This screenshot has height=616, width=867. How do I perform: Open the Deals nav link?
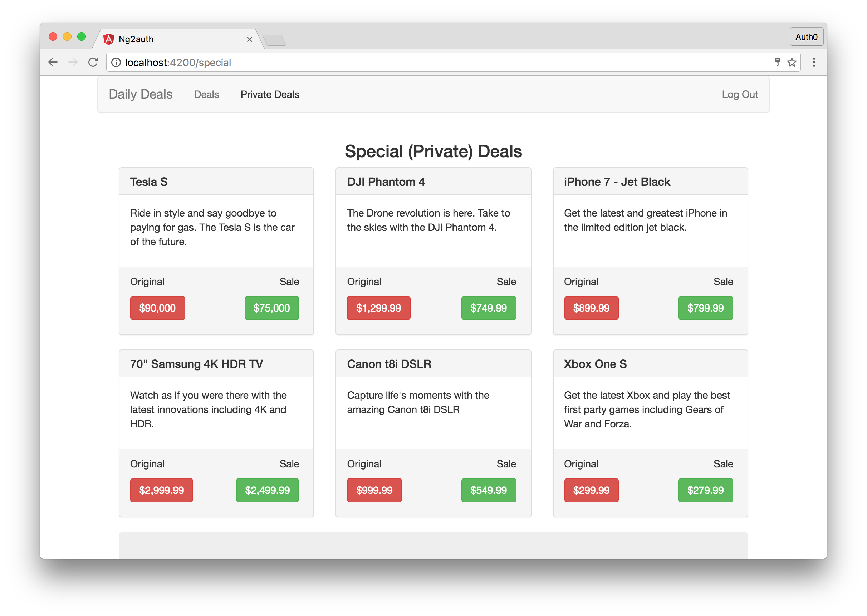pyautogui.click(x=206, y=94)
